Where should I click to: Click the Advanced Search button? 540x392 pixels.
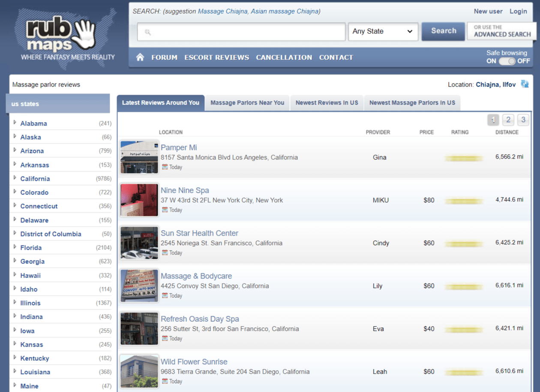click(501, 31)
